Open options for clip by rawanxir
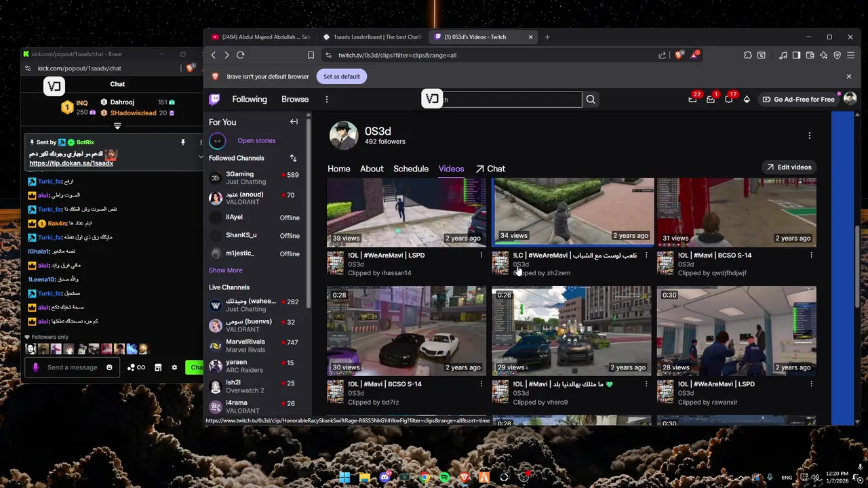The height and width of the screenshot is (488, 868). [811, 384]
